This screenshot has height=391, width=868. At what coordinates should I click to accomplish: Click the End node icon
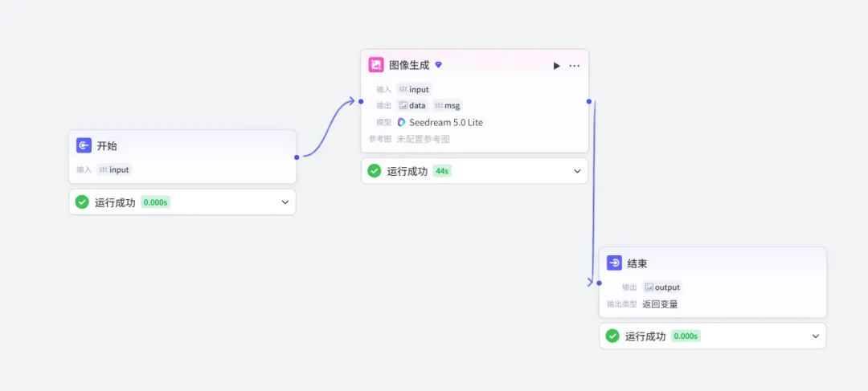pos(614,263)
